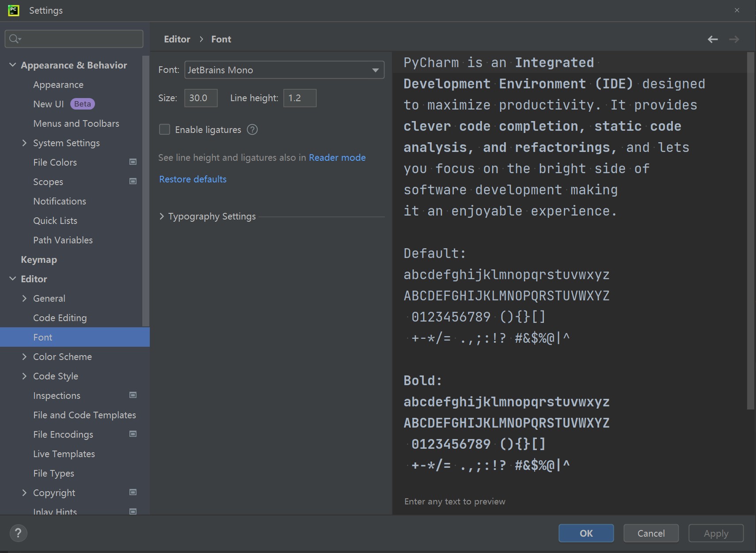Screen dimensions: 756x553
Task: Click the Line height input field
Action: click(300, 98)
